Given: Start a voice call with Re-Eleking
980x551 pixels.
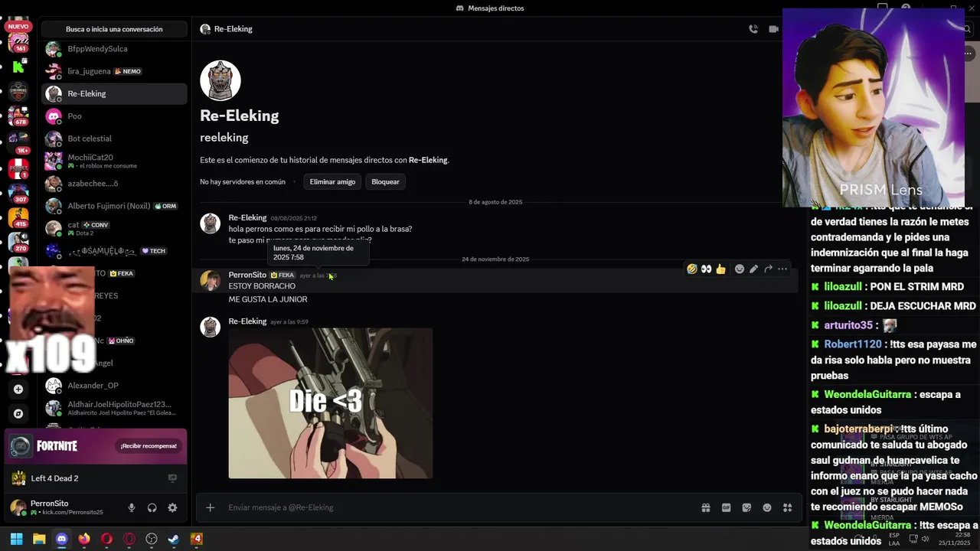Looking at the screenshot, I should pos(753,29).
